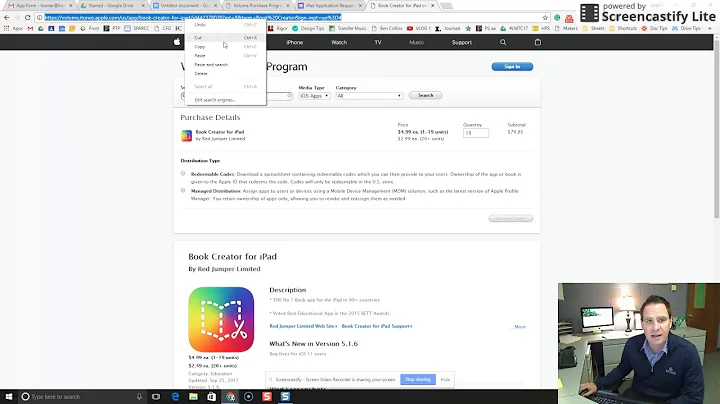This screenshot has width=720, height=404.
Task: Choose Copy in the context menu
Action: pyautogui.click(x=225, y=47)
